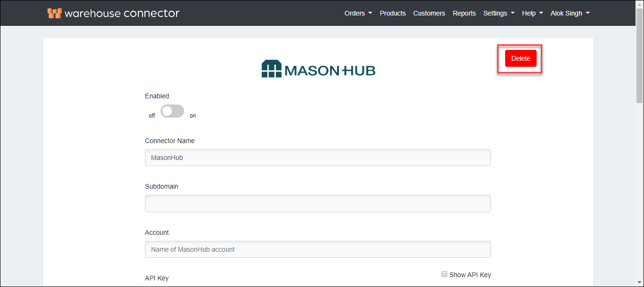Open the Alok Singh user menu
This screenshot has height=287, width=644.
tap(570, 13)
